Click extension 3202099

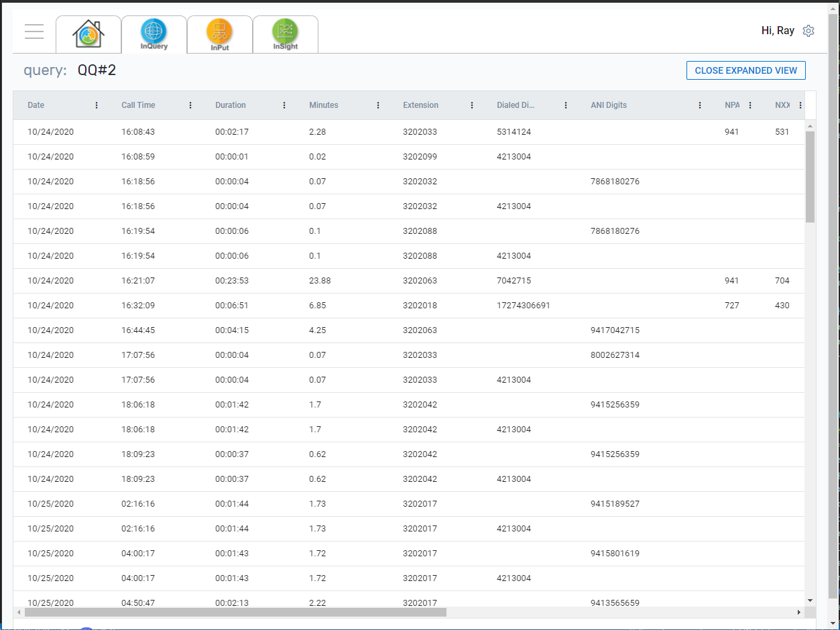pyautogui.click(x=420, y=157)
